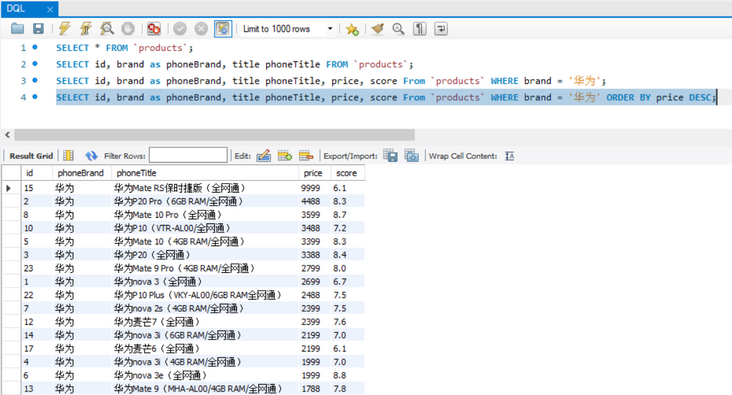Click the ORDER BY price DESC query line
Image resolution: width=732 pixels, height=395 pixels.
coord(386,97)
